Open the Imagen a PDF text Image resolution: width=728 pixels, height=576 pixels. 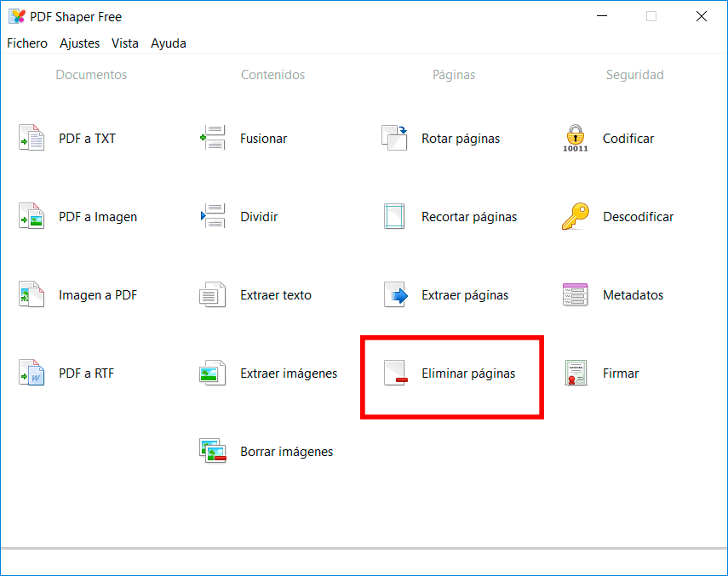[98, 295]
